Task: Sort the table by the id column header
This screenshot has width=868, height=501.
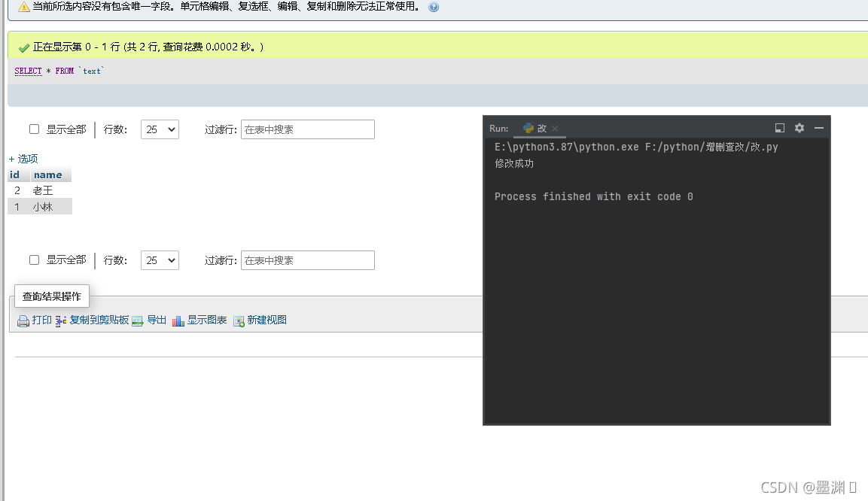Action: (x=14, y=175)
